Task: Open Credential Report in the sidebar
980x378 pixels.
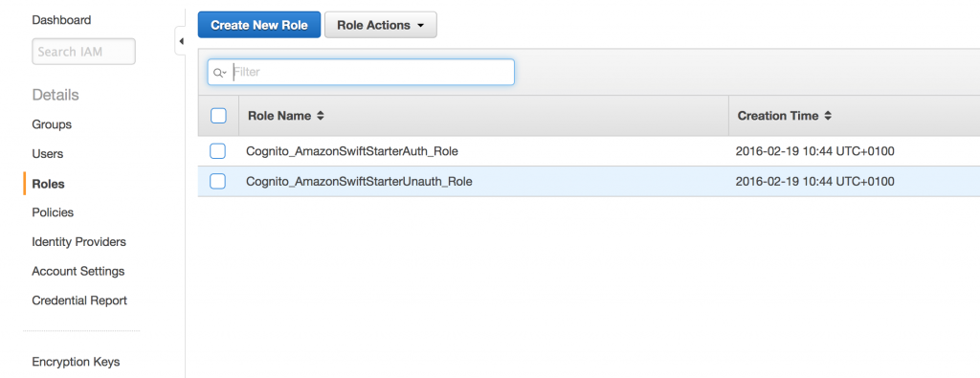Action: (79, 300)
